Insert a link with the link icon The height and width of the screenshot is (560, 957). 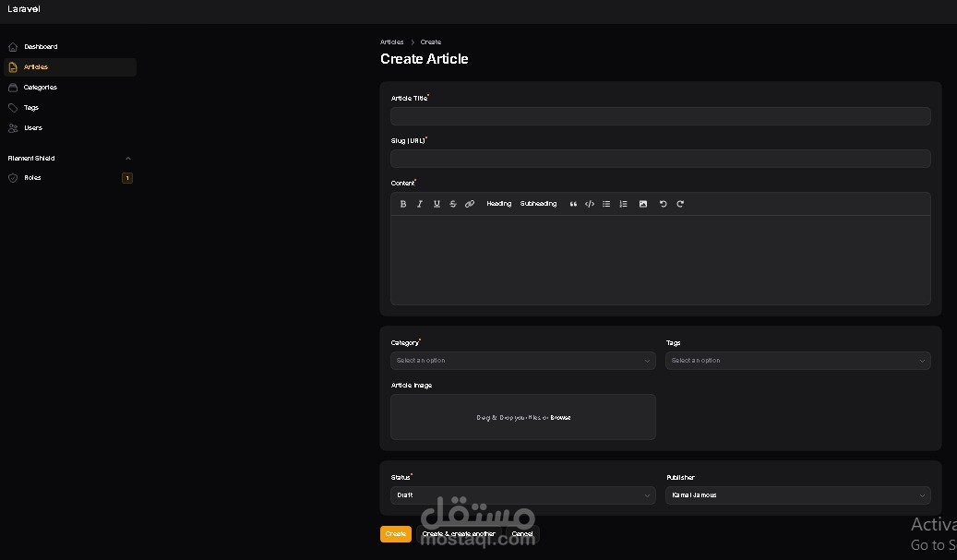(x=470, y=204)
